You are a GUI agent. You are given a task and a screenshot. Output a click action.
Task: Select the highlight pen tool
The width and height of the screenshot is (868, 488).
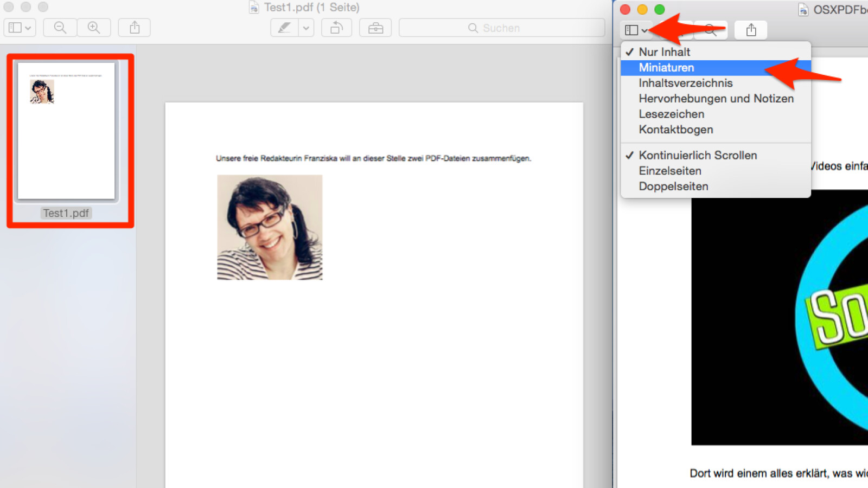tap(284, 28)
